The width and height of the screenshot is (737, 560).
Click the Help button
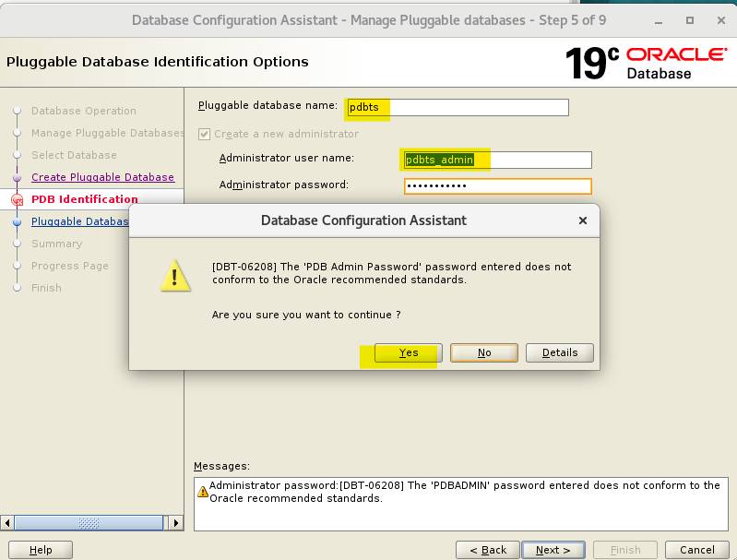pyautogui.click(x=41, y=550)
